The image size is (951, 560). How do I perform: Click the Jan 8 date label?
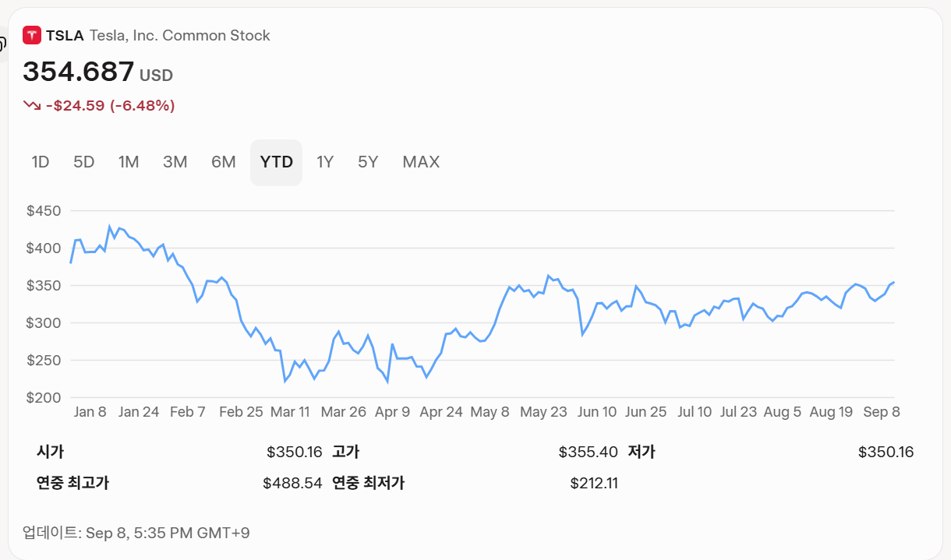90,412
